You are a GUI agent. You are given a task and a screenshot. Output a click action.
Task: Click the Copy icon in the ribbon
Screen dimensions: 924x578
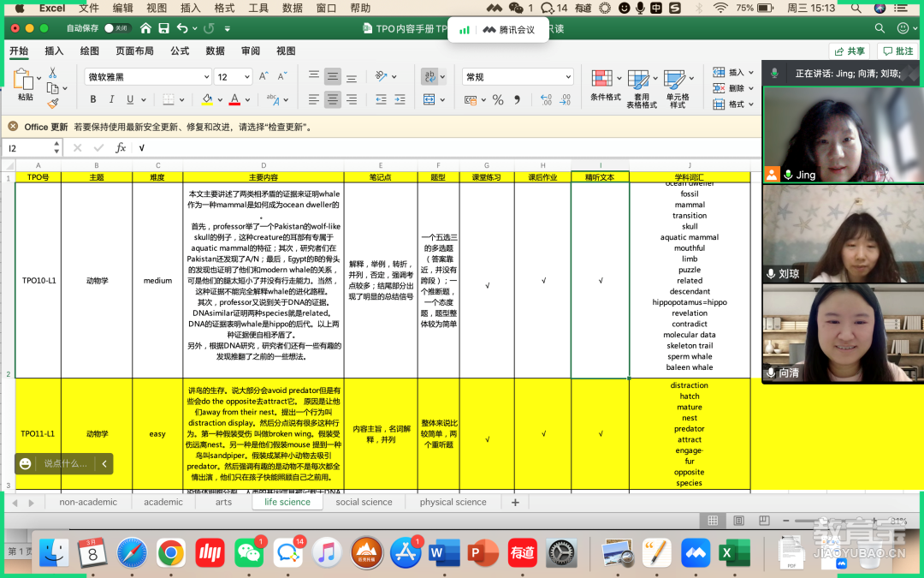click(x=52, y=88)
